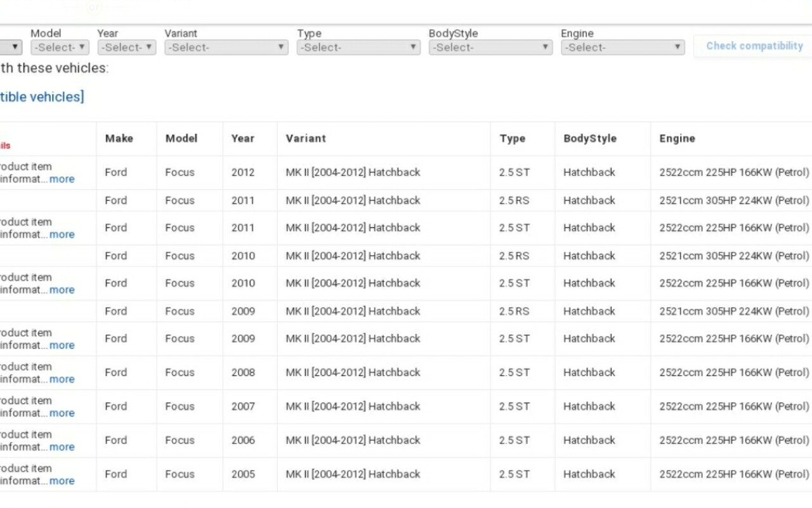Click the Make column header

pyautogui.click(x=119, y=138)
